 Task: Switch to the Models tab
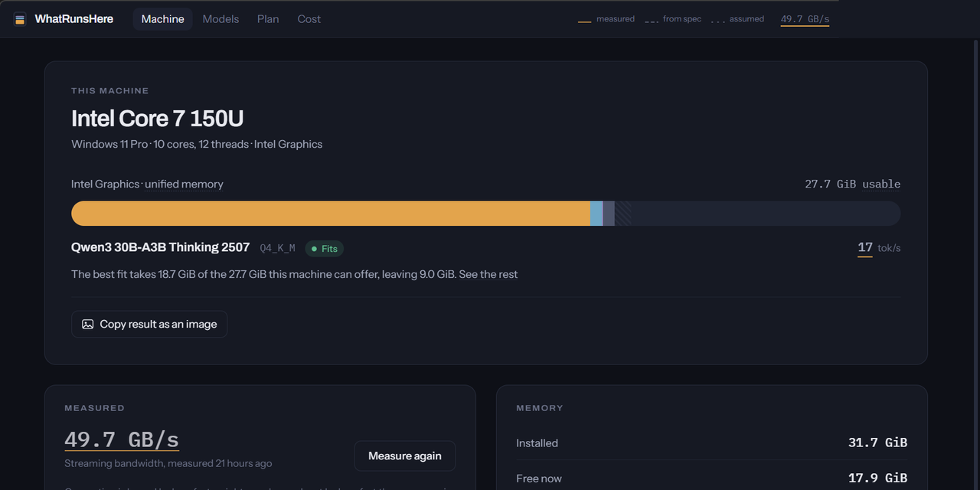tap(220, 19)
